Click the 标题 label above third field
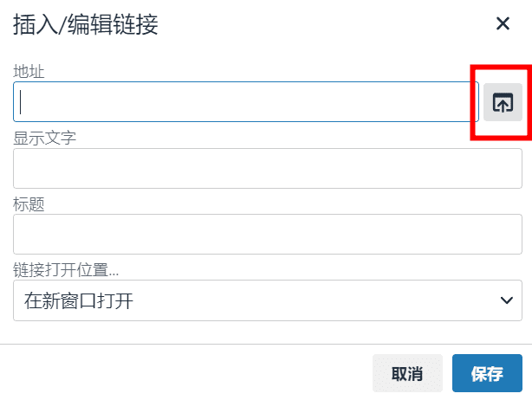The image size is (532, 400). click(x=29, y=204)
